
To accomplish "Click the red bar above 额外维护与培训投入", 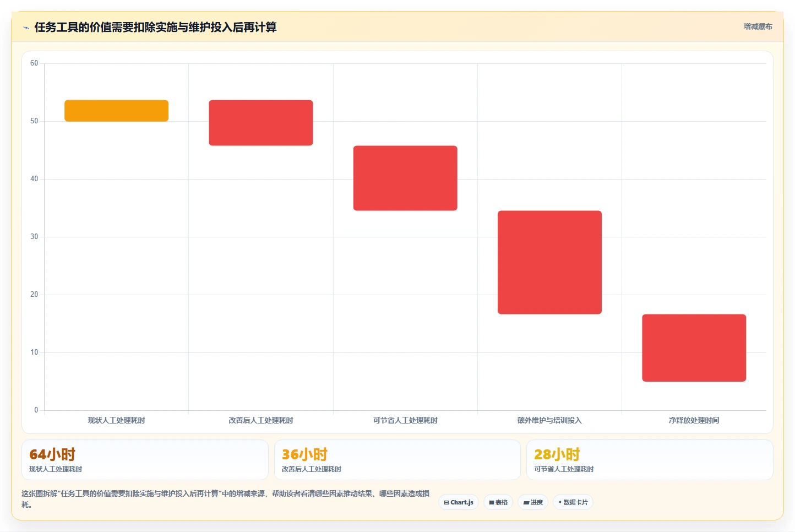I will (549, 262).
